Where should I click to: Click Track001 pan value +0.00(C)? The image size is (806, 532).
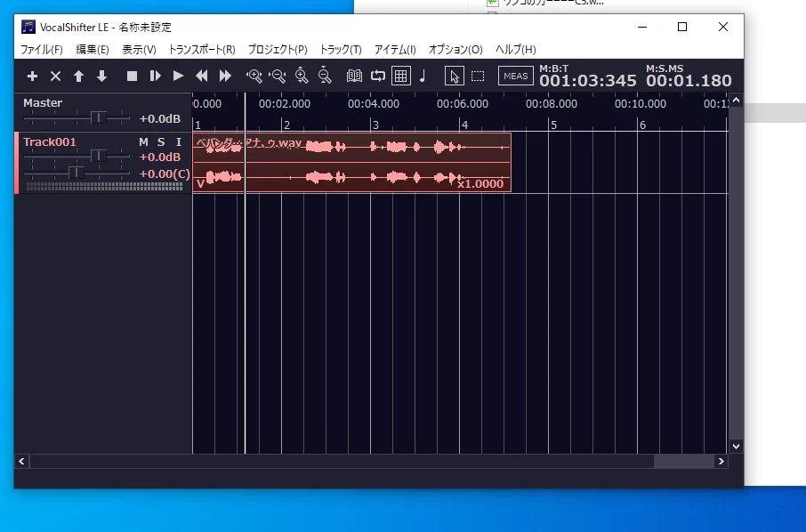click(x=165, y=173)
